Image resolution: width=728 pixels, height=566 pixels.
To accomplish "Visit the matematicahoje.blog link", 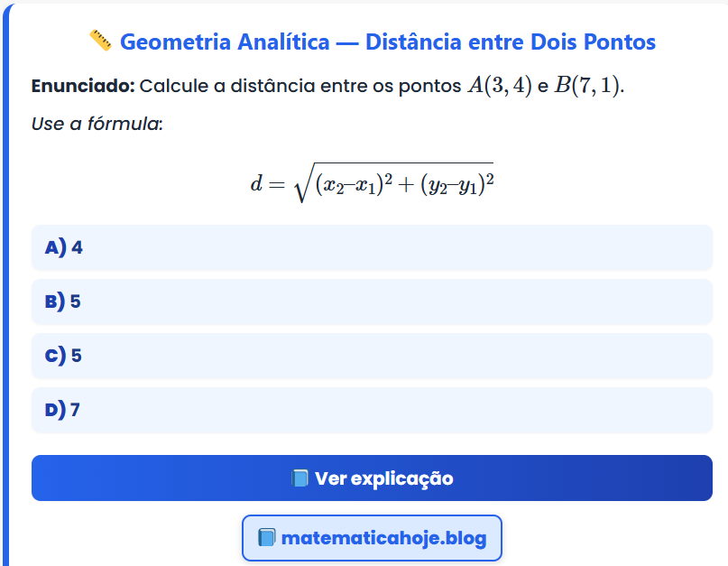I will (383, 539).
